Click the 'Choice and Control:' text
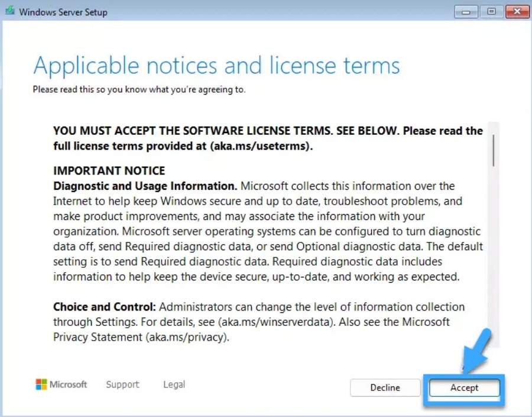The width and height of the screenshot is (532, 417). pyautogui.click(x=105, y=306)
